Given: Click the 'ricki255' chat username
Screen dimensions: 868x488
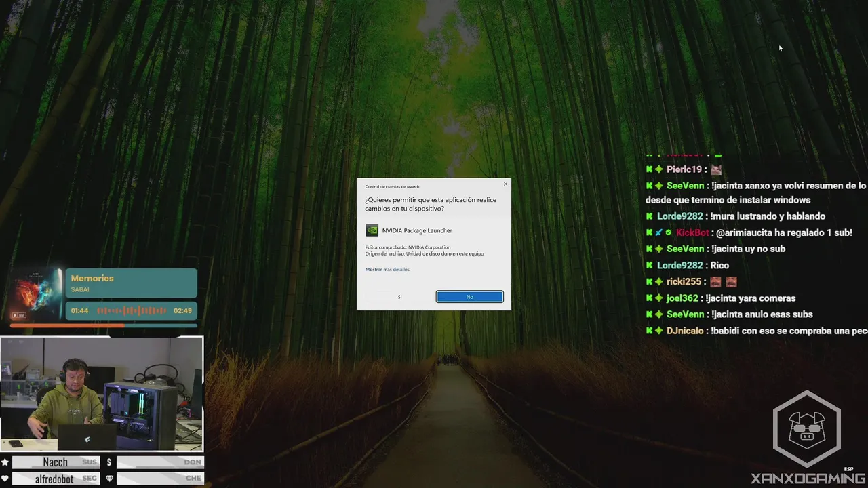Looking at the screenshot, I should [x=684, y=281].
